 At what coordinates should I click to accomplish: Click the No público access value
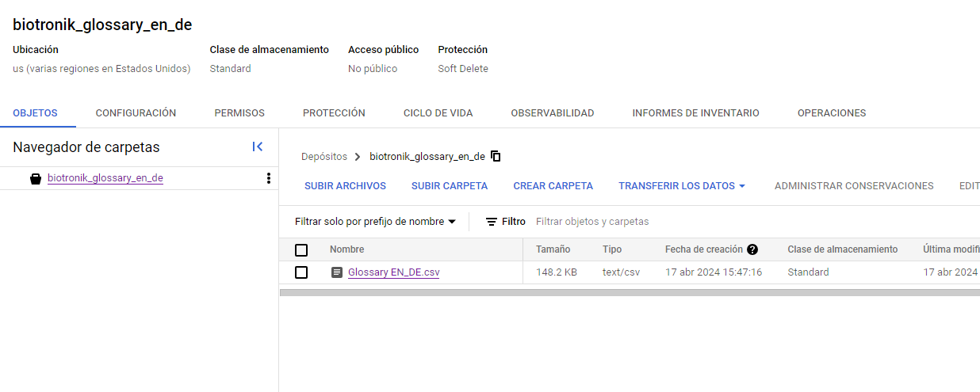(373, 69)
